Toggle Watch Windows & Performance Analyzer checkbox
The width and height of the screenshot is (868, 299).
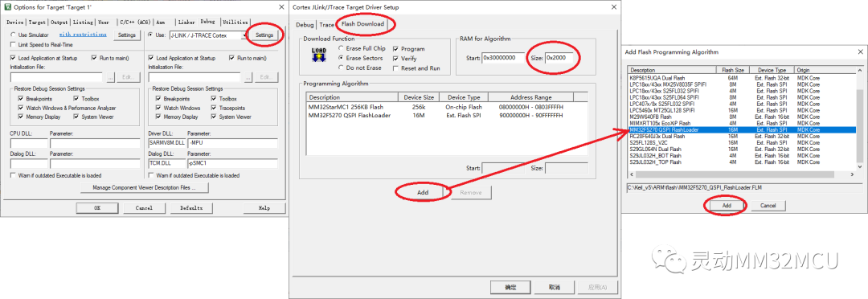[21, 108]
